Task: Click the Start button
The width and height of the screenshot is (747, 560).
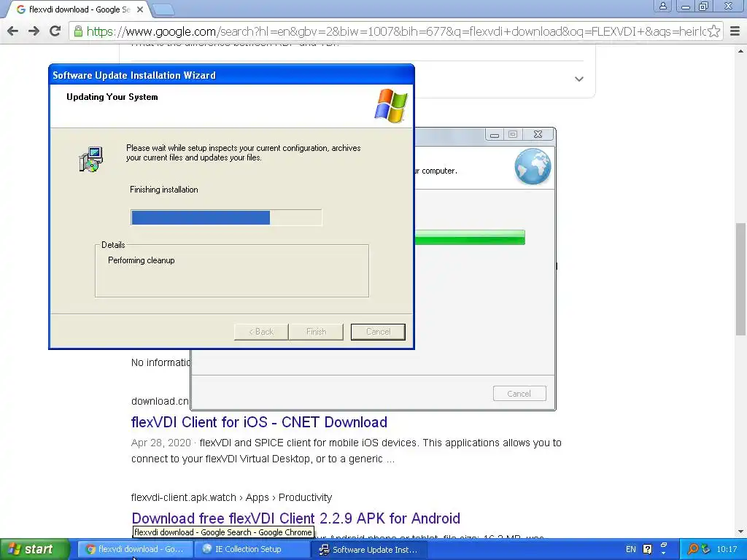Action: [35, 550]
